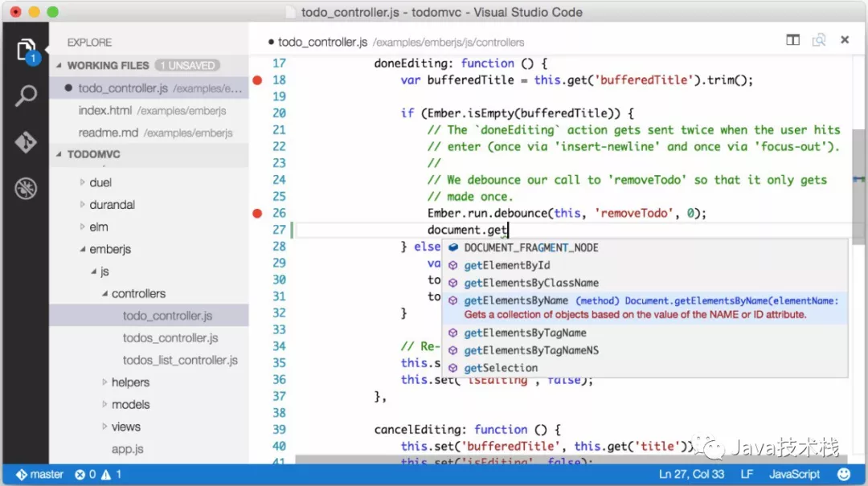Image resolution: width=868 pixels, height=486 pixels.
Task: Select the getSelection suggestion
Action: tap(645, 368)
